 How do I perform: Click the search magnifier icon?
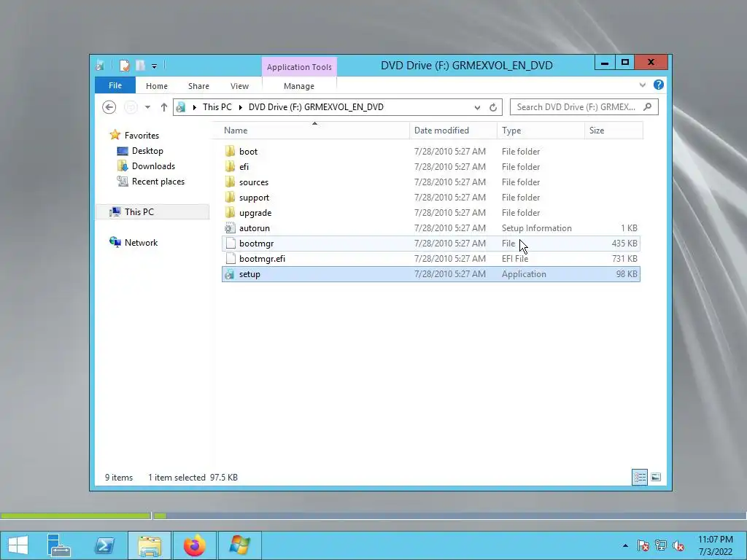pos(648,107)
